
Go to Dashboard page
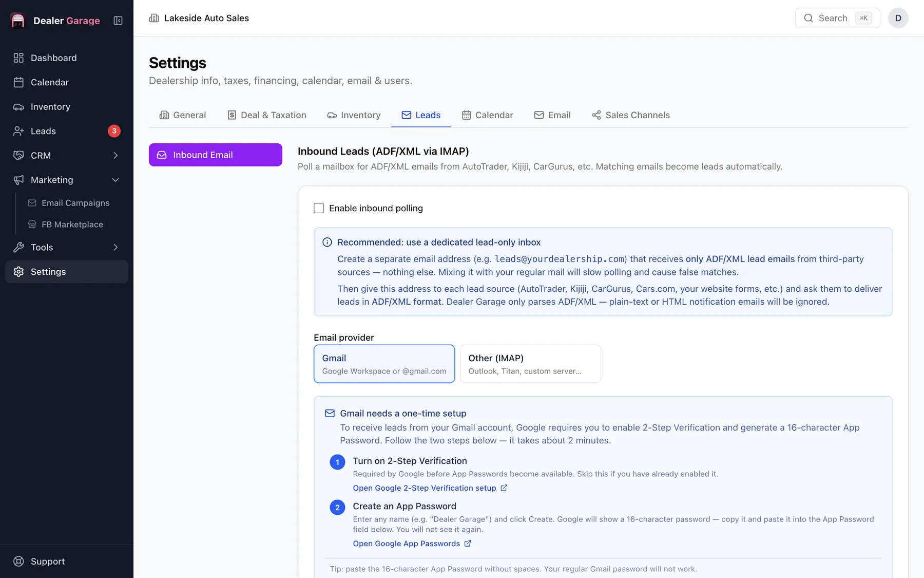67,58
